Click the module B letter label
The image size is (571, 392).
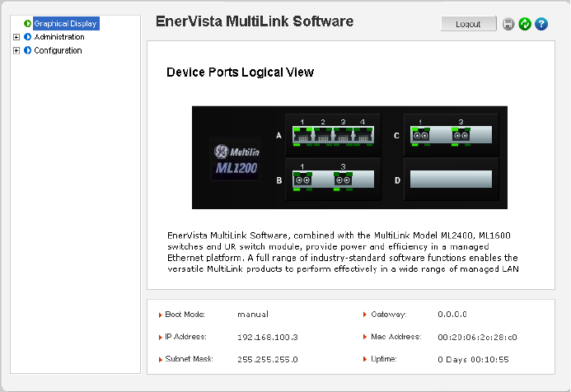279,180
